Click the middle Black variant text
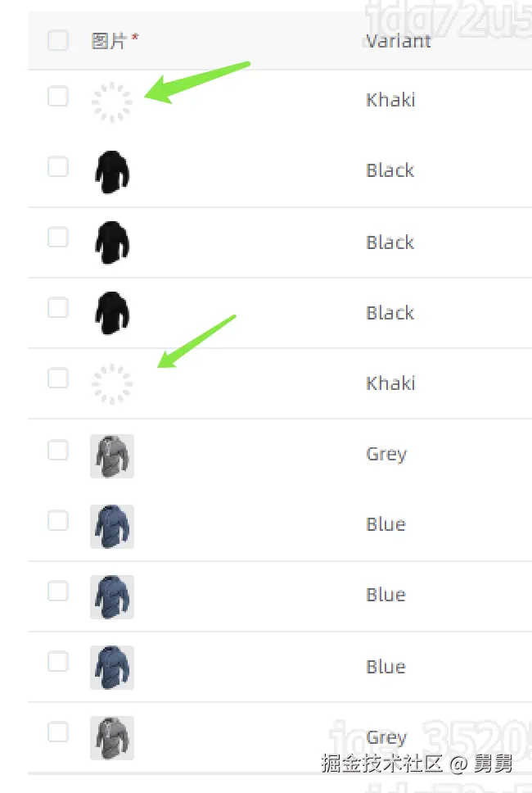Screen dimensions: 532x793 coord(390,242)
